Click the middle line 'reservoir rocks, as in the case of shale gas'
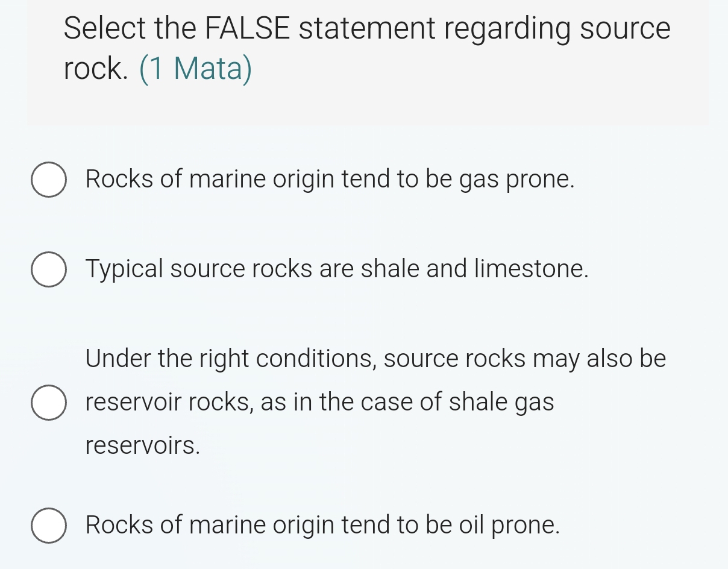 coord(319,402)
